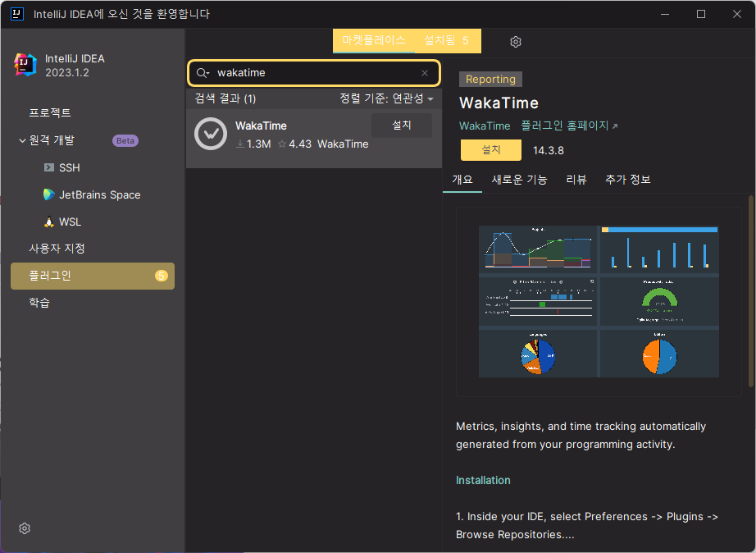Open the 개요 tab
Image resolution: width=756 pixels, height=553 pixels.
coord(462,180)
